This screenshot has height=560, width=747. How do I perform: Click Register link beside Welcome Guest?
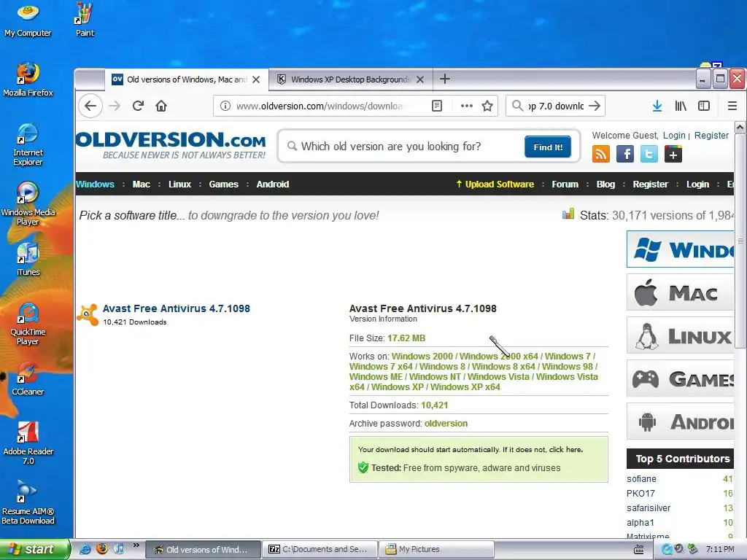pos(711,135)
